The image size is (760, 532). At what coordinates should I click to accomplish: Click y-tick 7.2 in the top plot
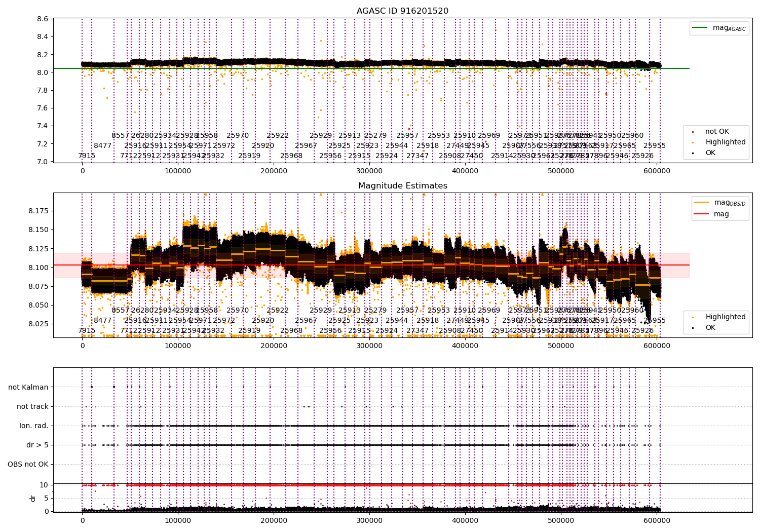[x=43, y=144]
